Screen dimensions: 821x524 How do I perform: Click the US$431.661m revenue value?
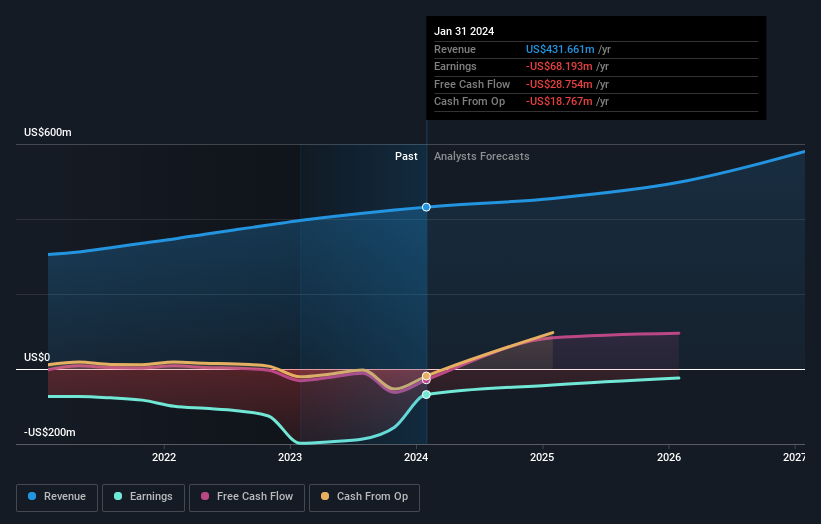[560, 49]
